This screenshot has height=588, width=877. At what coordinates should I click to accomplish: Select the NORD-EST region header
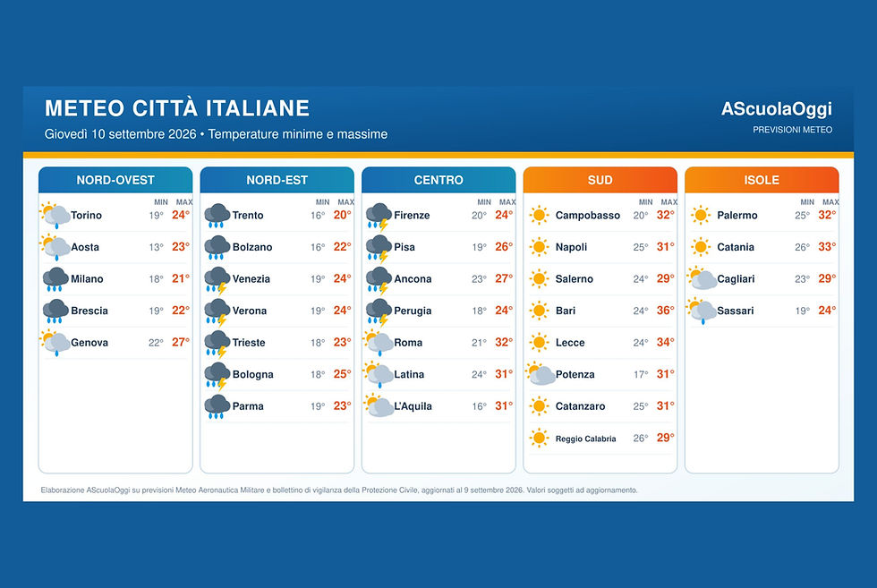277,180
